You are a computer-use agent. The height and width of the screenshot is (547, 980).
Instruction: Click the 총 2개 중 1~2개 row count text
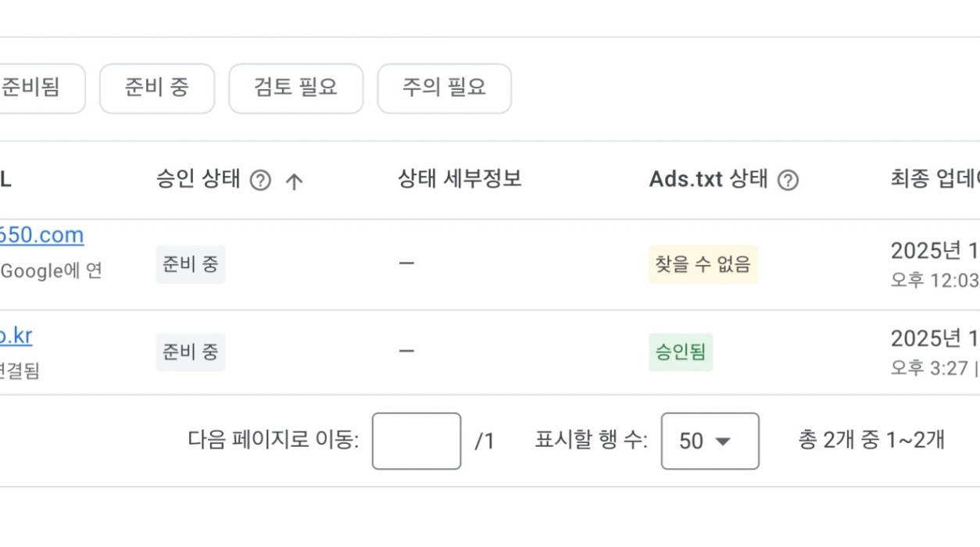point(871,441)
